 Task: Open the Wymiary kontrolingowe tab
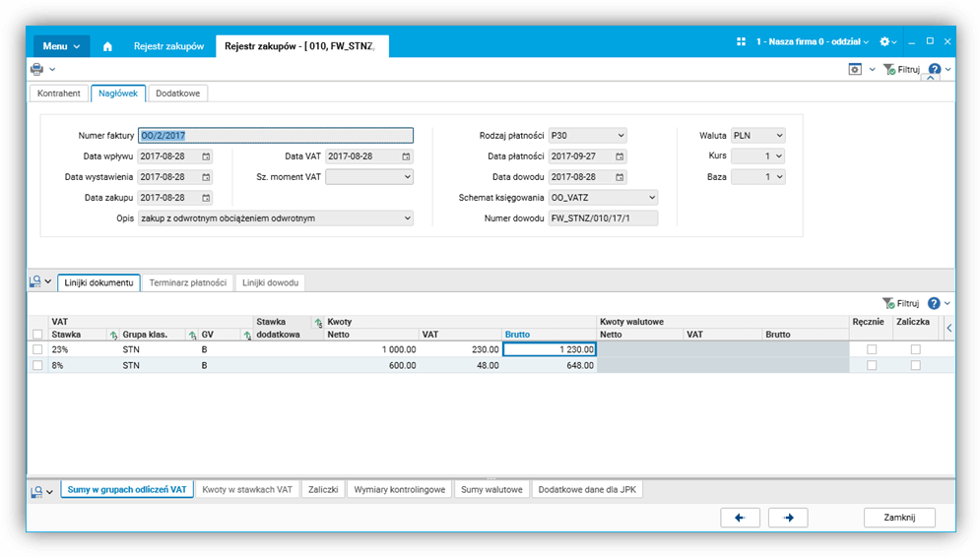coord(399,489)
